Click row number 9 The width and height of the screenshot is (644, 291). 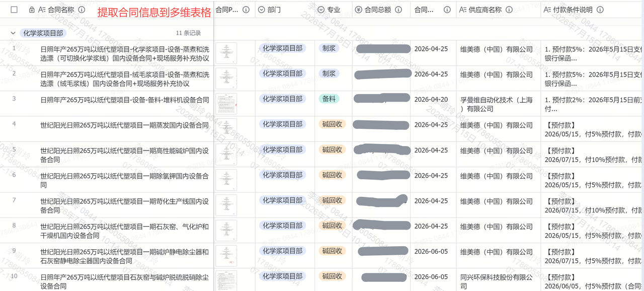pos(14,251)
